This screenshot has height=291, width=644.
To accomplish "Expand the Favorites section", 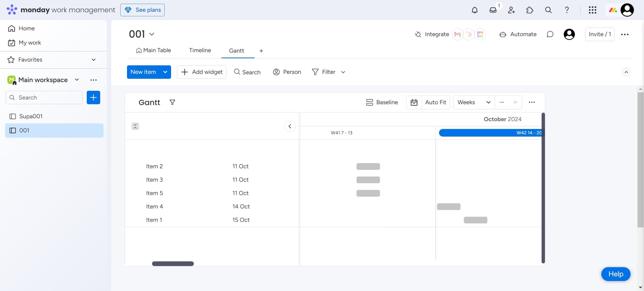I will [x=93, y=60].
